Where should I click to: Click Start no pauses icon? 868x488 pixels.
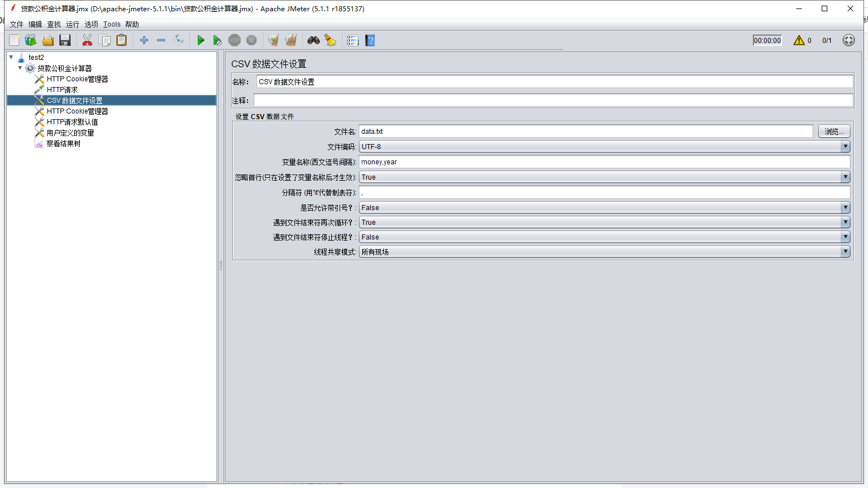[217, 40]
